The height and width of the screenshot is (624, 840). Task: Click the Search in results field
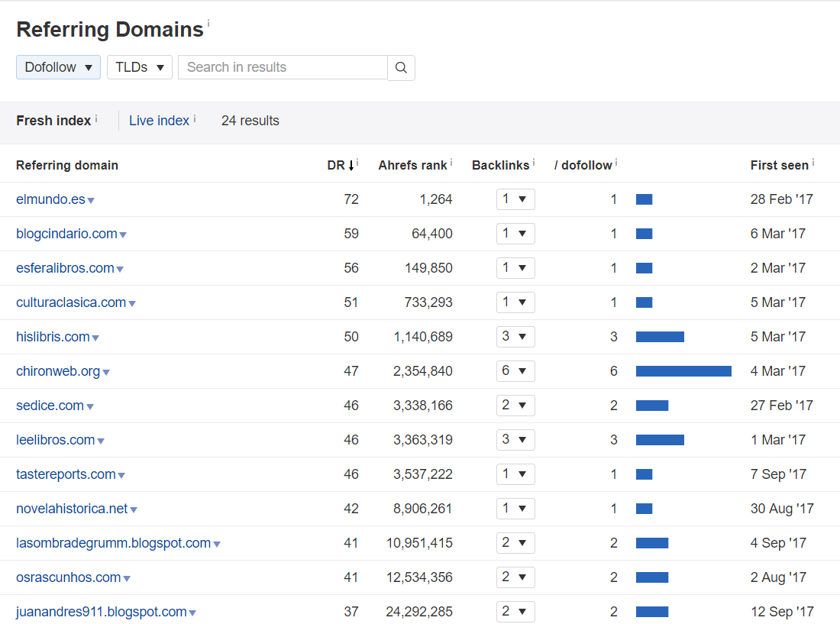283,67
